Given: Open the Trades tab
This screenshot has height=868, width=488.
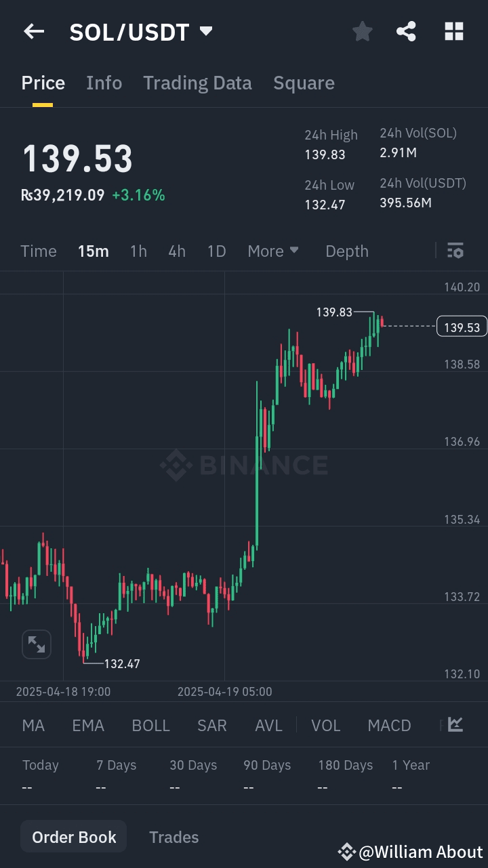Looking at the screenshot, I should tap(174, 836).
